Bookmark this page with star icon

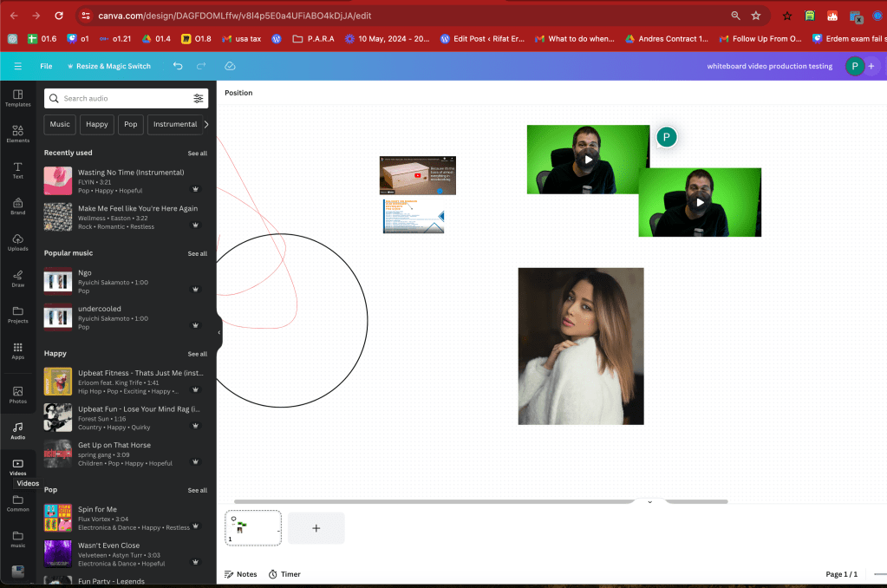tap(756, 16)
